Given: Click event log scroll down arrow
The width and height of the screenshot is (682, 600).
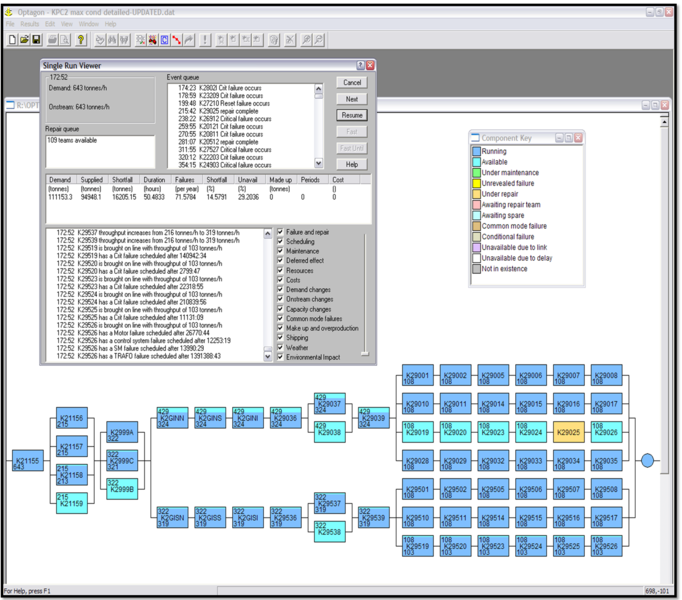Looking at the screenshot, I should 267,356.
